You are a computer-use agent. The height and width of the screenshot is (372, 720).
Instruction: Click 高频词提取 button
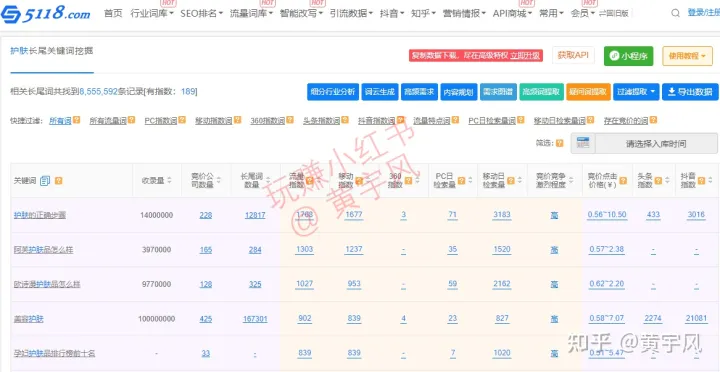point(541,92)
